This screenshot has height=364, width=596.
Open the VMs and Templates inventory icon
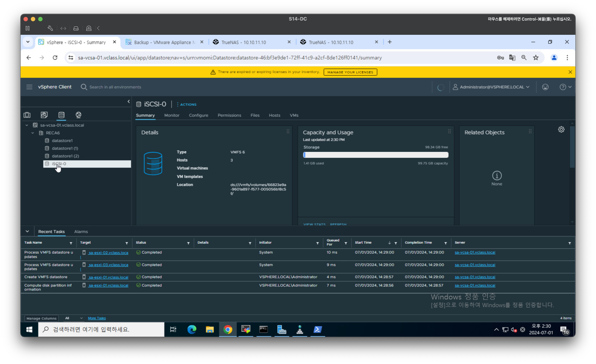pos(44,115)
